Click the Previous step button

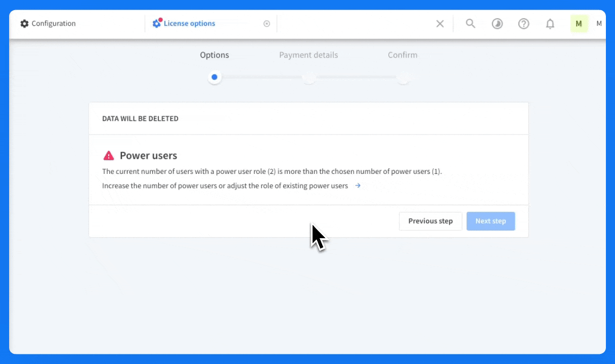click(x=430, y=221)
